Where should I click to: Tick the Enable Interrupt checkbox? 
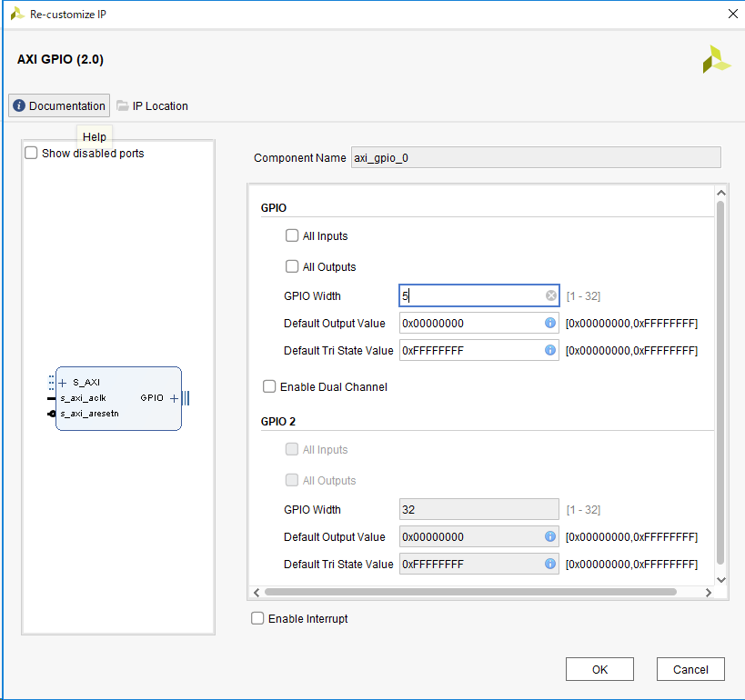click(258, 618)
